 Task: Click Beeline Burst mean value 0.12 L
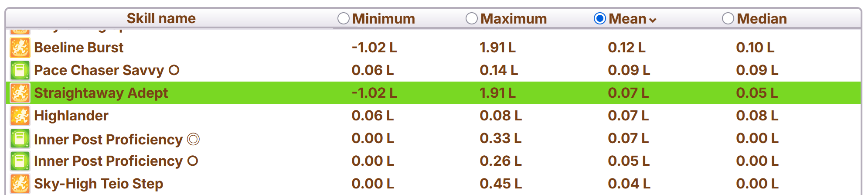626,48
